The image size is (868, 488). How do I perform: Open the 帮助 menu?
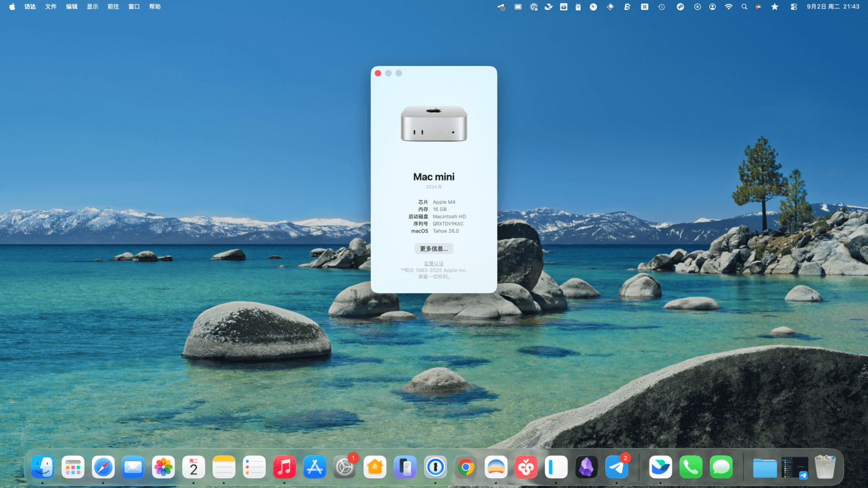click(155, 7)
